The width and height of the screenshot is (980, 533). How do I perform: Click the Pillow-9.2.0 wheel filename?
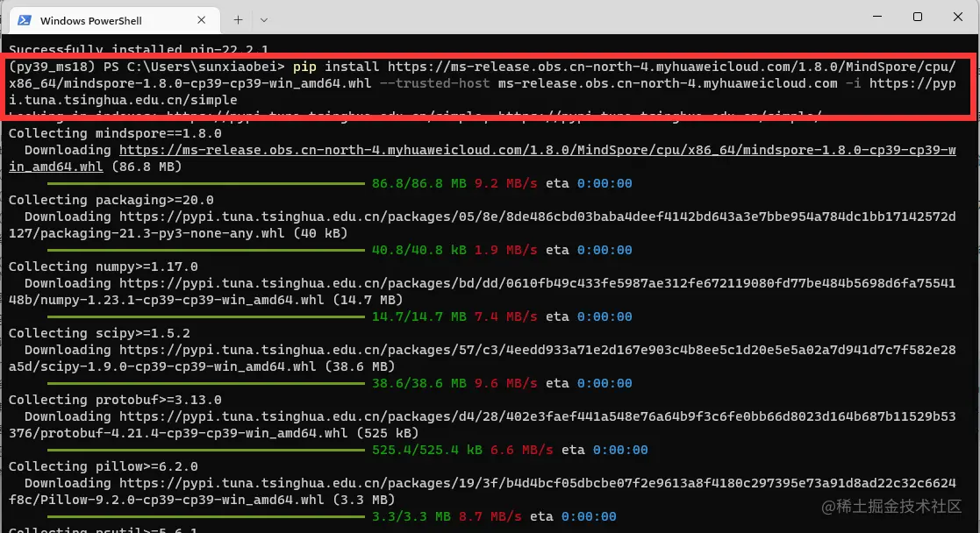pos(182,500)
